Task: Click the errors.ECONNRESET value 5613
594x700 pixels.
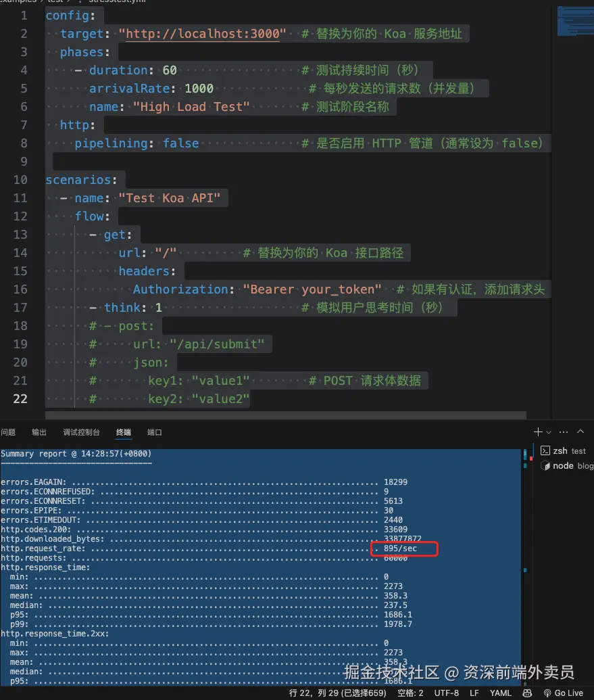Action: tap(393, 501)
